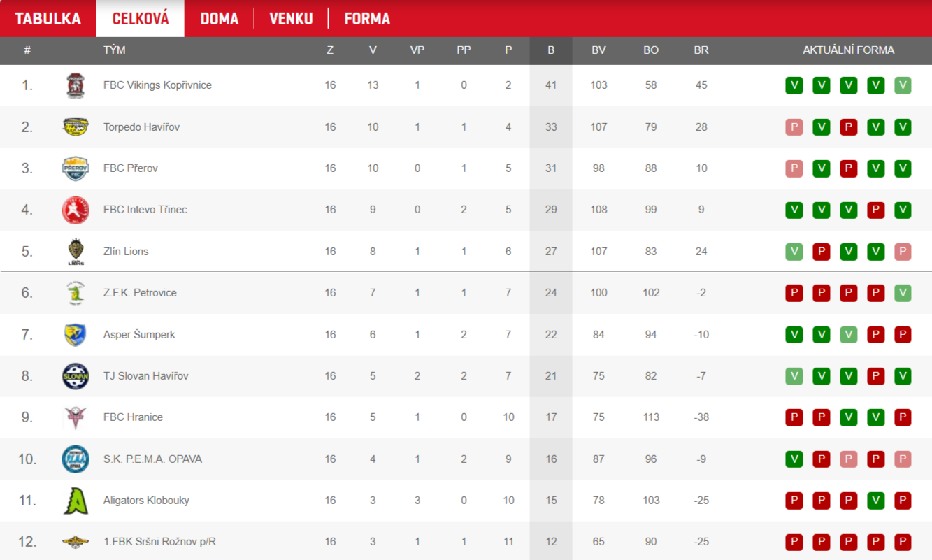Click the S.K. P.E.M.A. OPAVA logo
Screen dimensions: 932x560
click(75, 459)
